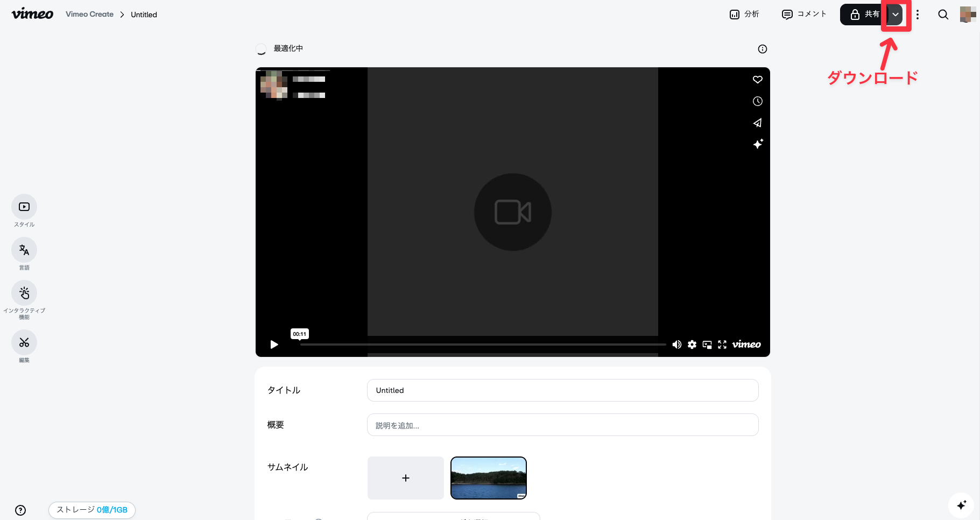
Task: Click the 説明を追加 description field
Action: [562, 425]
